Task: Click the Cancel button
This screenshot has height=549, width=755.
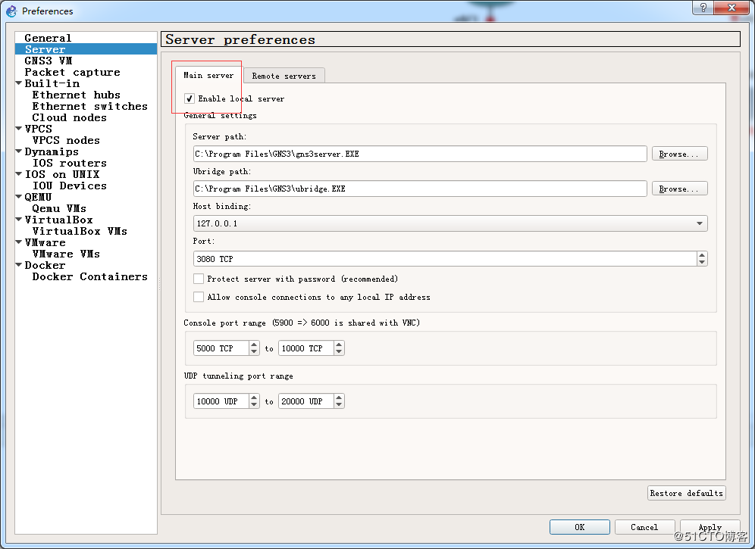Action: click(644, 527)
